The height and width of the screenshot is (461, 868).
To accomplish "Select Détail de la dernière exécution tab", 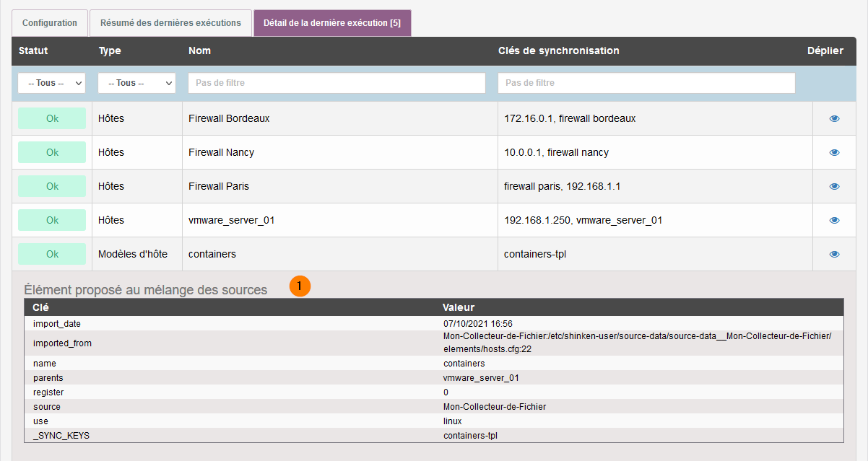I will (x=332, y=23).
